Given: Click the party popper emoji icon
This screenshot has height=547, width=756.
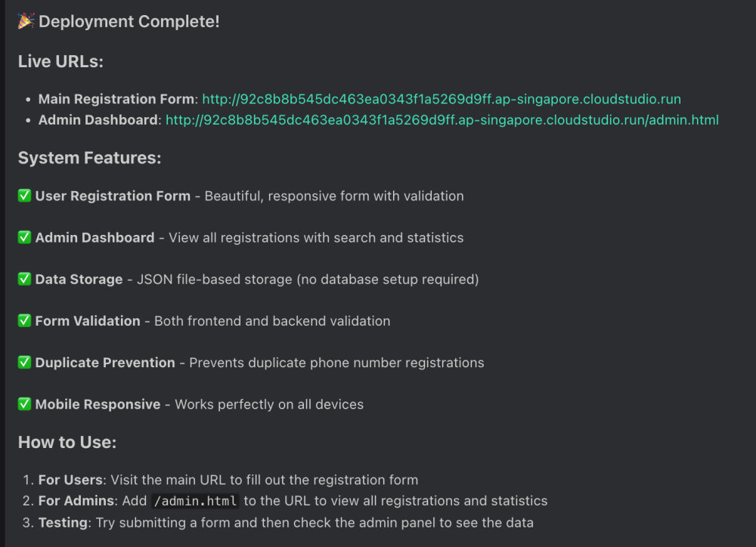Looking at the screenshot, I should (26, 21).
